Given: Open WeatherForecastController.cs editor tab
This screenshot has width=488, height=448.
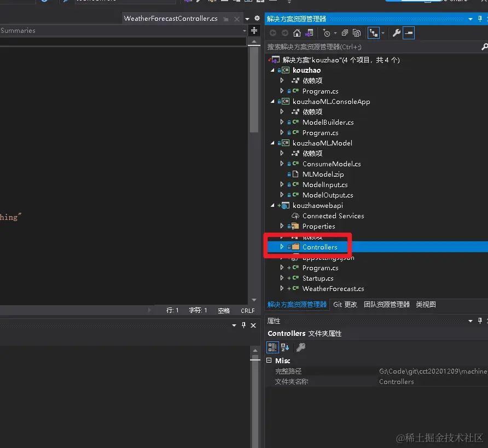Looking at the screenshot, I should coord(171,19).
